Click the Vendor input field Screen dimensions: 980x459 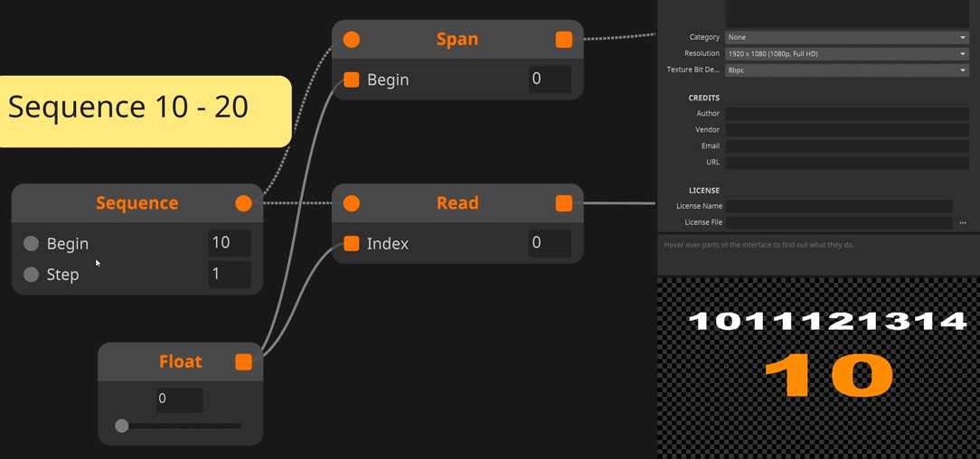[x=847, y=130]
